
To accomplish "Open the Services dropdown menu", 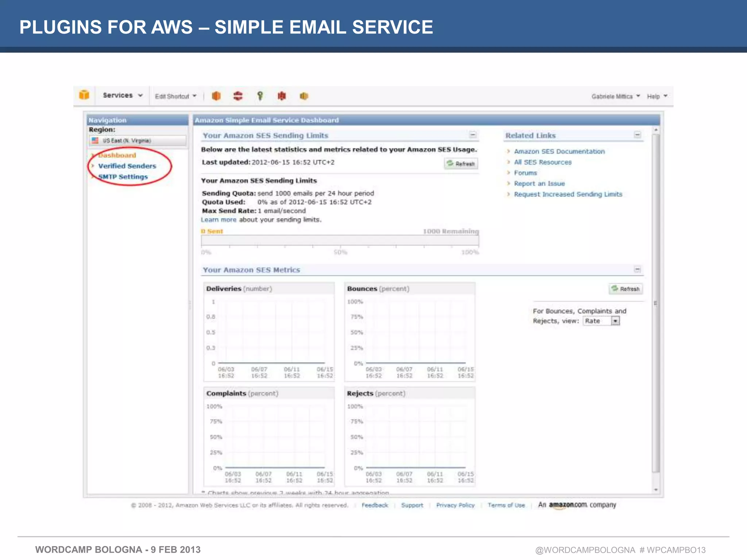I will [123, 96].
